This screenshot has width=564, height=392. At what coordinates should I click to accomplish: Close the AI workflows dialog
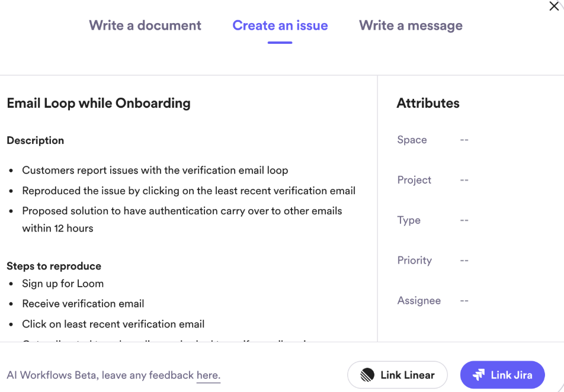click(x=554, y=5)
